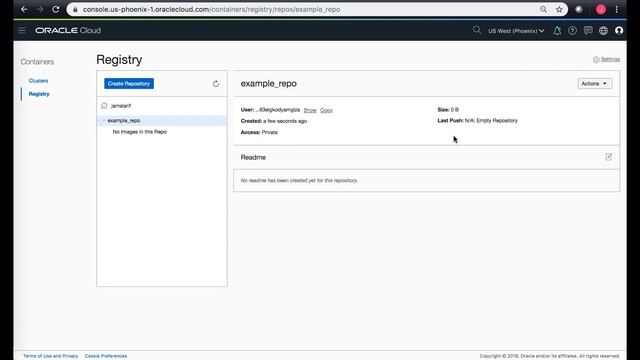Image resolution: width=640 pixels, height=360 pixels.
Task: Click 'Created: a few seconds ago' text
Action: coord(274,121)
